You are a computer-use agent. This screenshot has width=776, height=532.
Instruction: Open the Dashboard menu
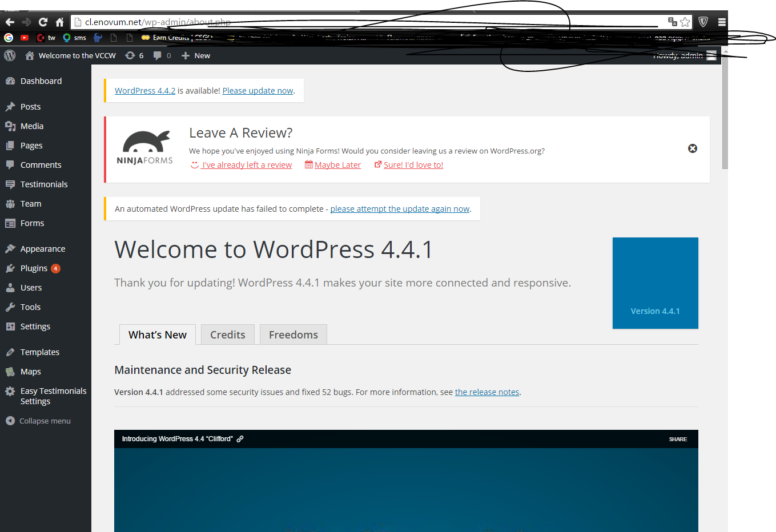coord(46,81)
